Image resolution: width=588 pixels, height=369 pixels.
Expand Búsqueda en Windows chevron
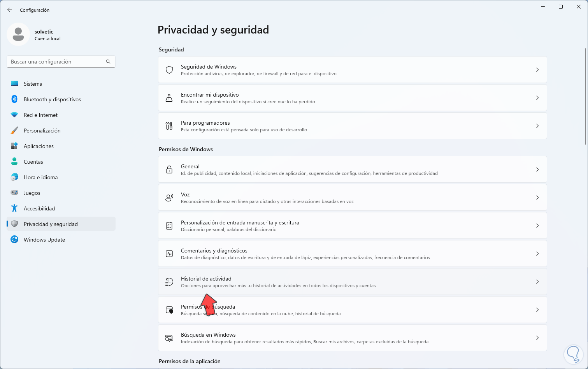tap(537, 338)
